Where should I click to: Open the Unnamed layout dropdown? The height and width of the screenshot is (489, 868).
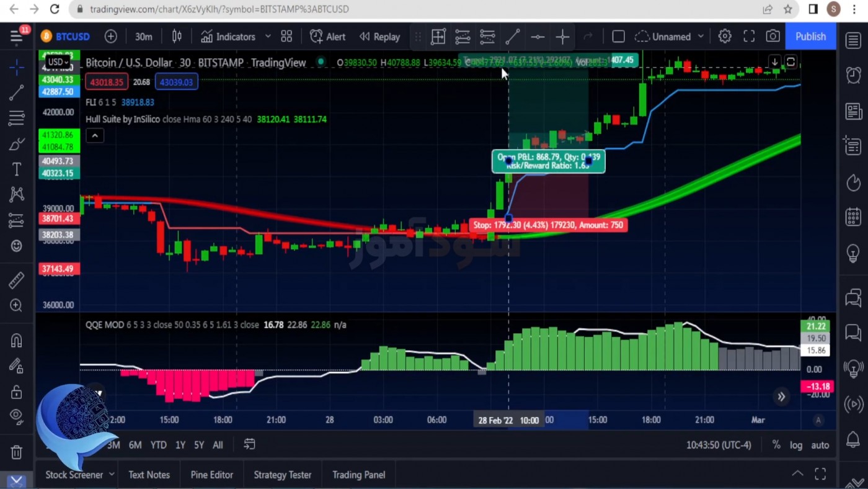pyautogui.click(x=670, y=37)
